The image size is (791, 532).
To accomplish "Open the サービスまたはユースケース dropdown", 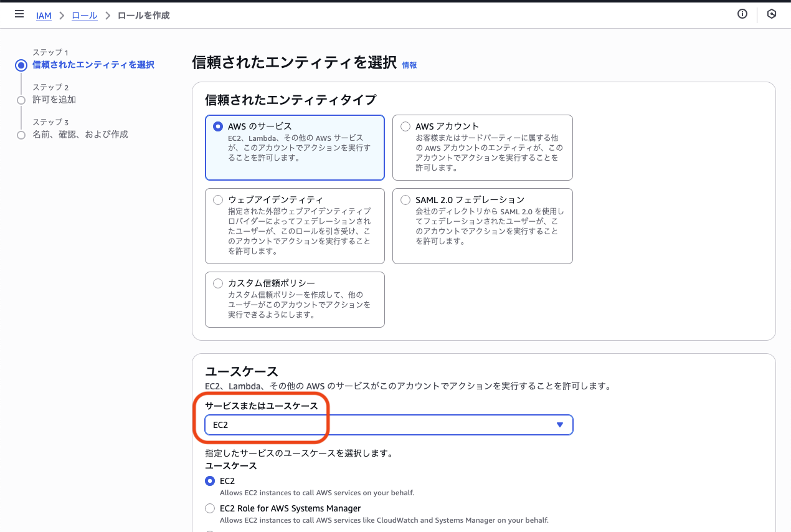I will pyautogui.click(x=559, y=425).
